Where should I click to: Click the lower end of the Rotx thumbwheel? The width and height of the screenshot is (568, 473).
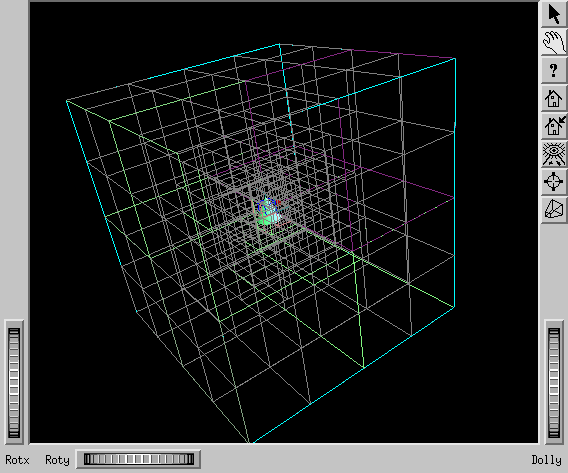(x=14, y=433)
